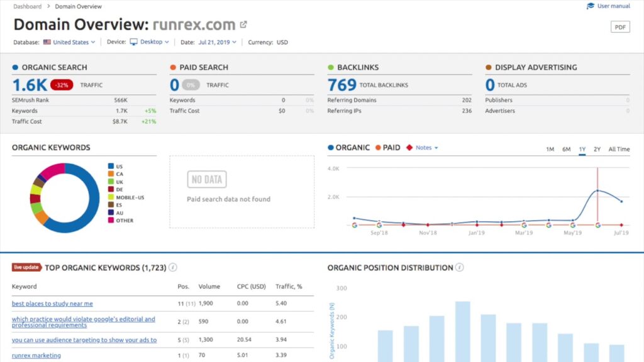Click the peak data point on organic line
This screenshot has height=362, width=644.
[x=597, y=190]
